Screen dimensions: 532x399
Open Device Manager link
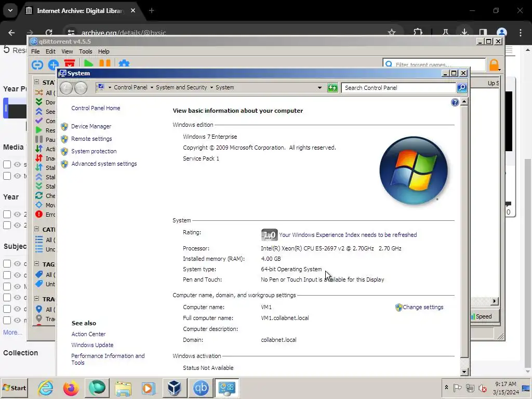[x=91, y=126]
